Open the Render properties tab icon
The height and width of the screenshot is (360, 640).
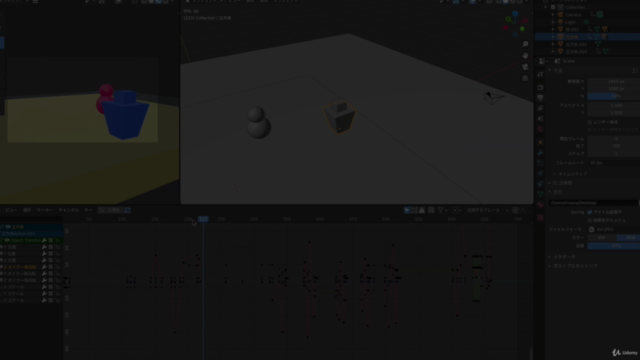(540, 87)
